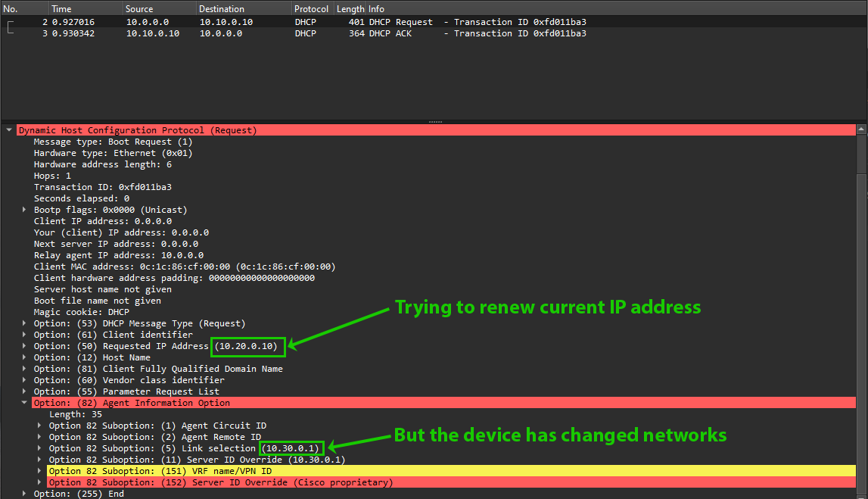Collapse the Dynamic Host Configuration Protocol tree
The width and height of the screenshot is (868, 499).
pos(9,130)
